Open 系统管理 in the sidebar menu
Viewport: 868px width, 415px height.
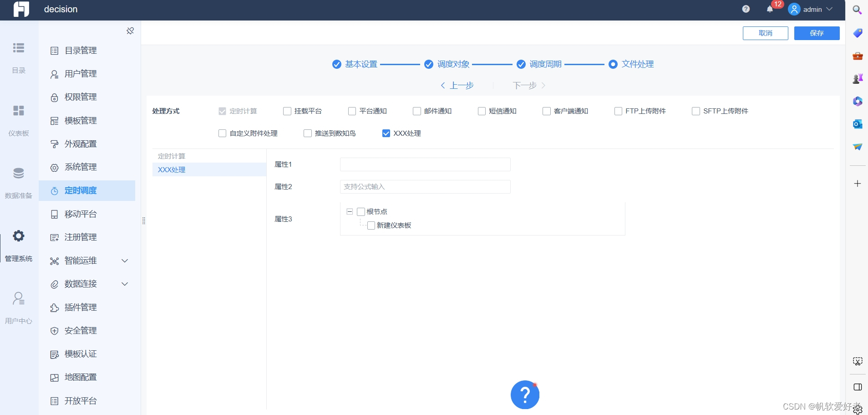click(87, 167)
